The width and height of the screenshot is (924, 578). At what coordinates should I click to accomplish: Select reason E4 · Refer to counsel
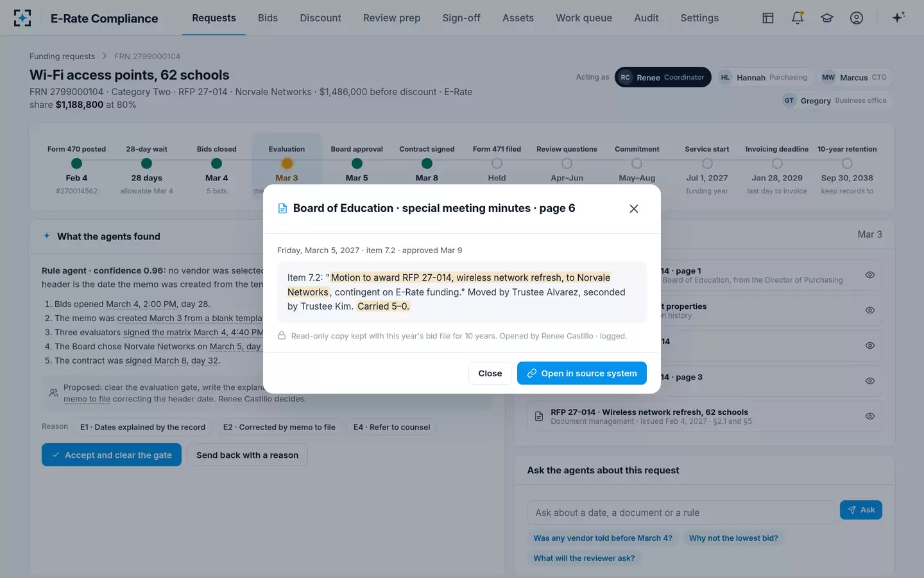point(391,427)
